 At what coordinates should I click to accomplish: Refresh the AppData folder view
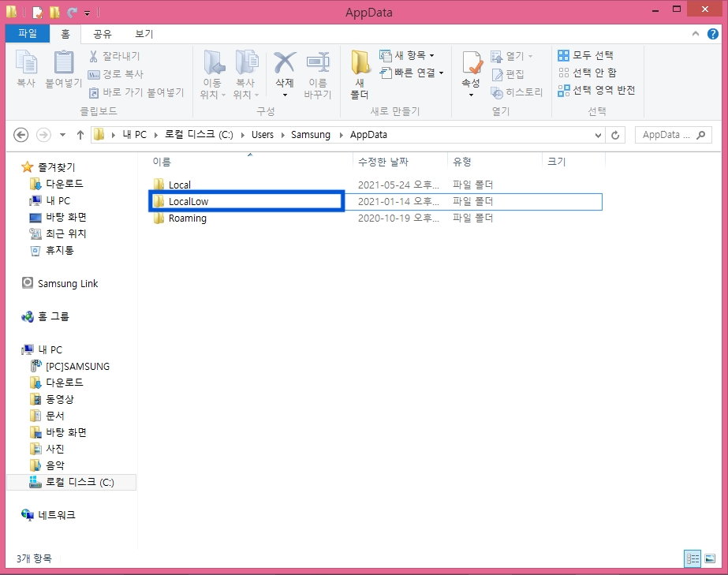pyautogui.click(x=615, y=135)
